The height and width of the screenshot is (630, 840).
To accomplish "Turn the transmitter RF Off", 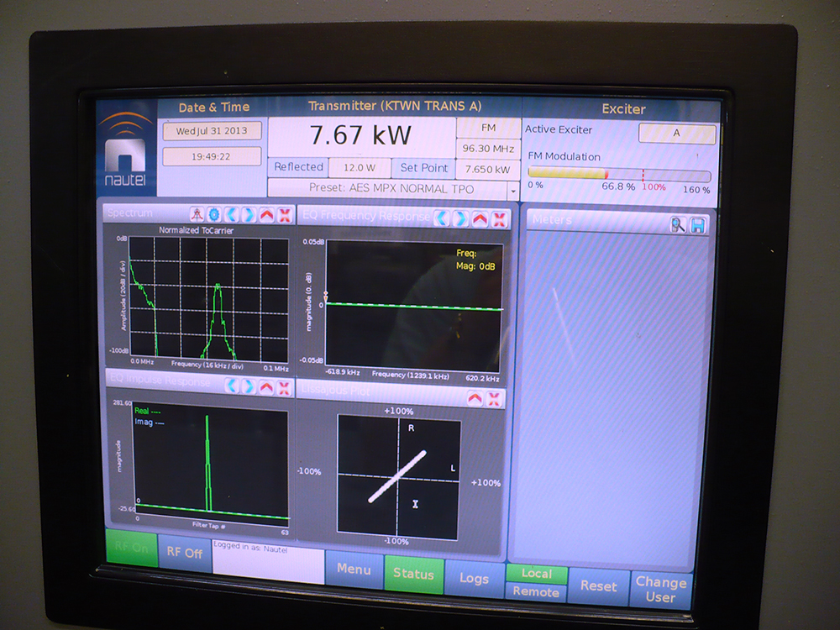I will [185, 553].
